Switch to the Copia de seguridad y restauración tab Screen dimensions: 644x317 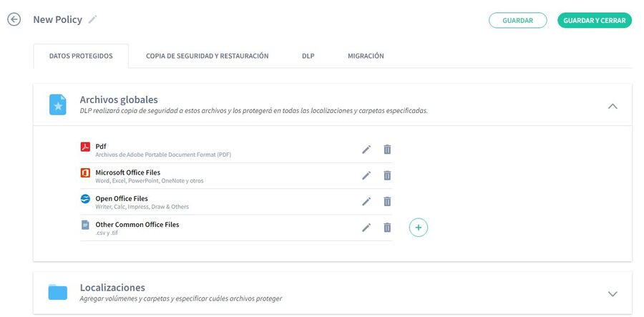(x=208, y=56)
